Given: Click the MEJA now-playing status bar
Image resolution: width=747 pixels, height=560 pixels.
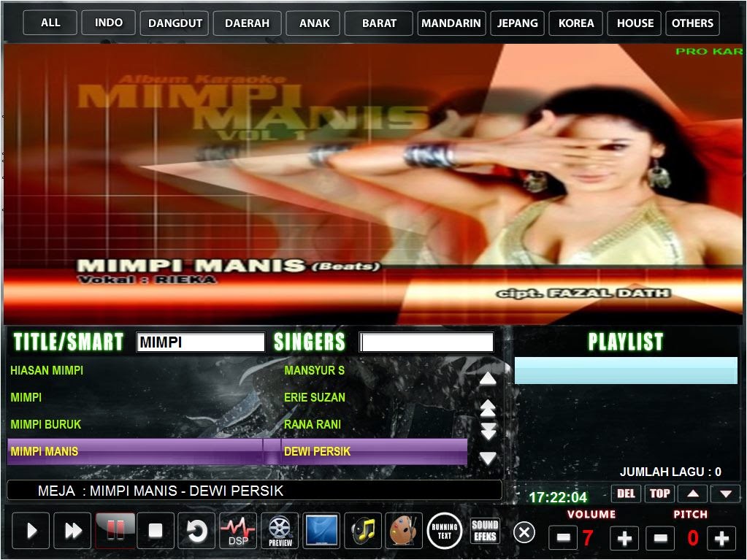Looking at the screenshot, I should pos(254,491).
